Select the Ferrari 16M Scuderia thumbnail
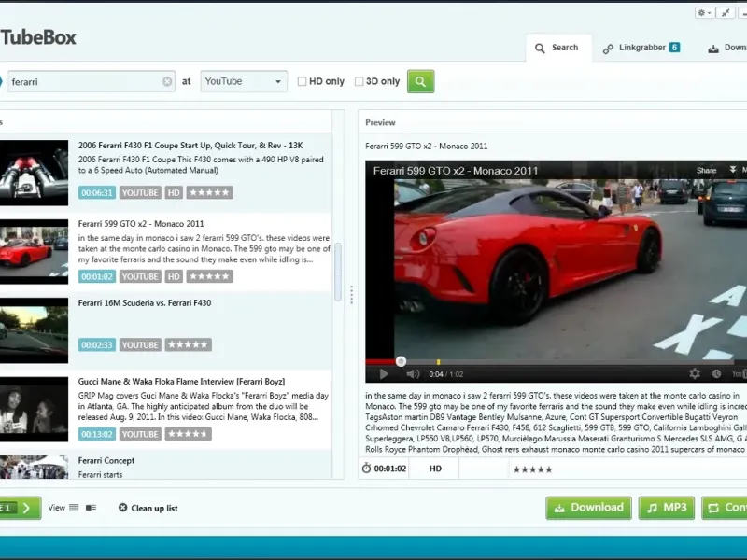Screen dimensions: 747x560 pos(34,330)
